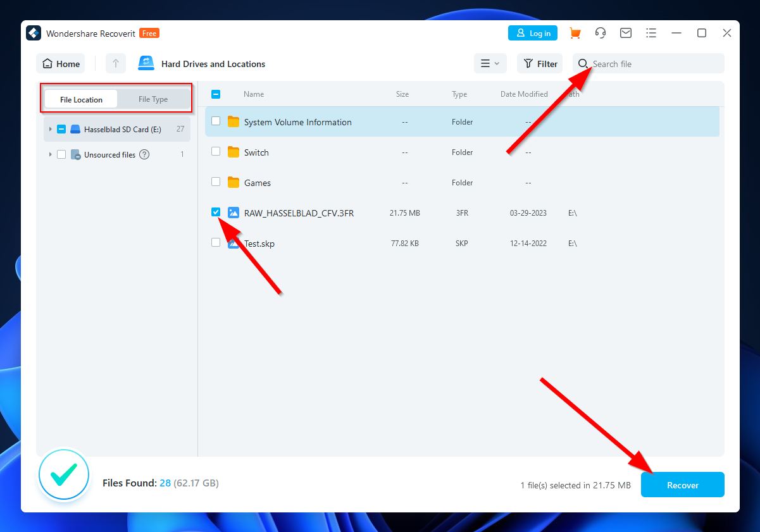Open the shopping cart icon
Image resolution: width=760 pixels, height=532 pixels.
(x=575, y=33)
